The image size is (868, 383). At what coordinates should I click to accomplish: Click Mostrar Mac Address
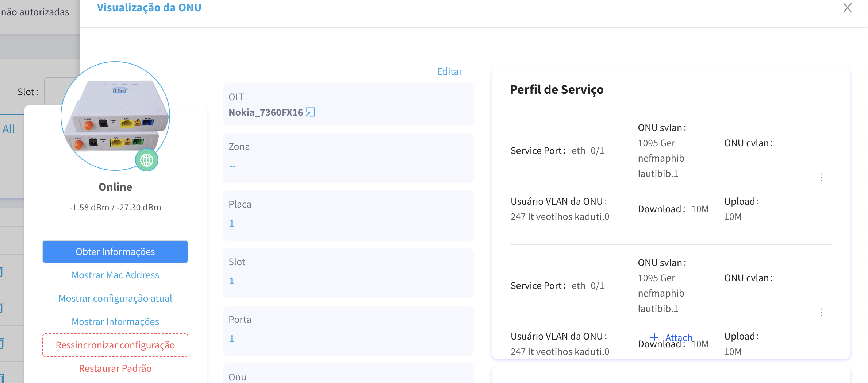(x=115, y=275)
